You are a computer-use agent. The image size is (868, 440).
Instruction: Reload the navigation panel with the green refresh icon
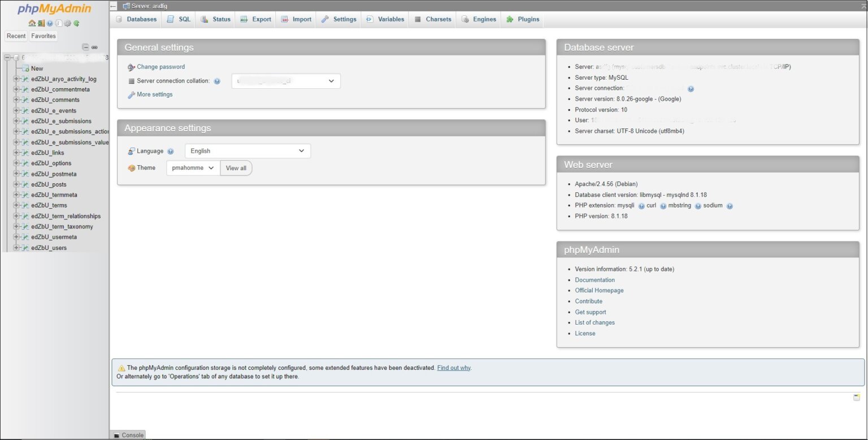tap(76, 24)
